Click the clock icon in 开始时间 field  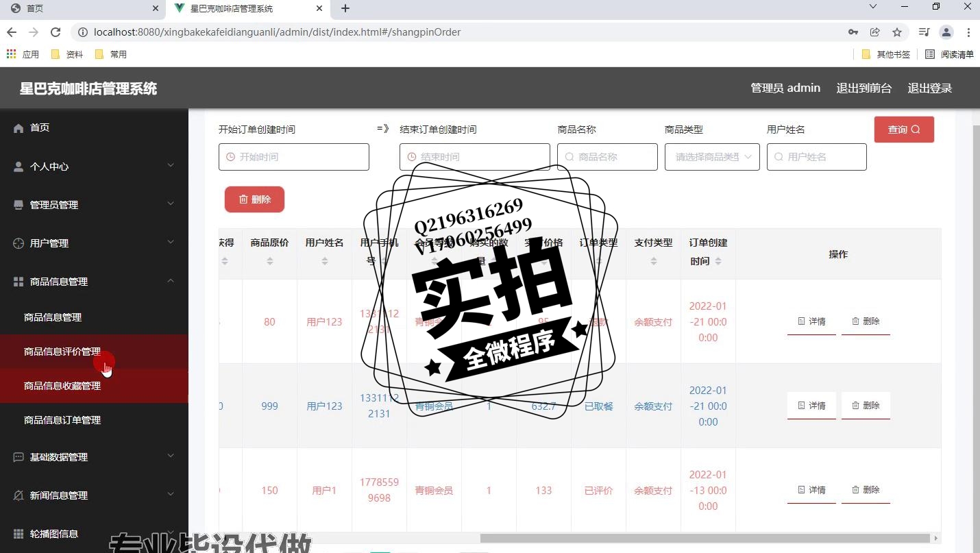[x=231, y=157]
